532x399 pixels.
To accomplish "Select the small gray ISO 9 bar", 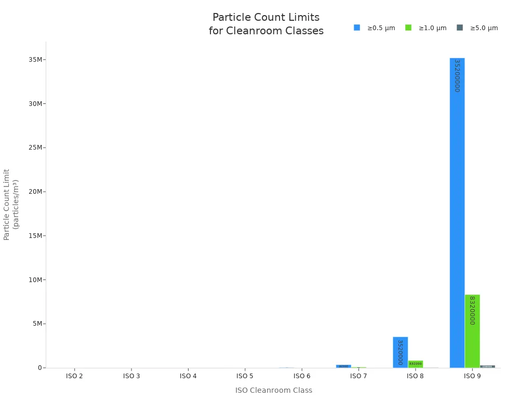I will pos(487,366).
